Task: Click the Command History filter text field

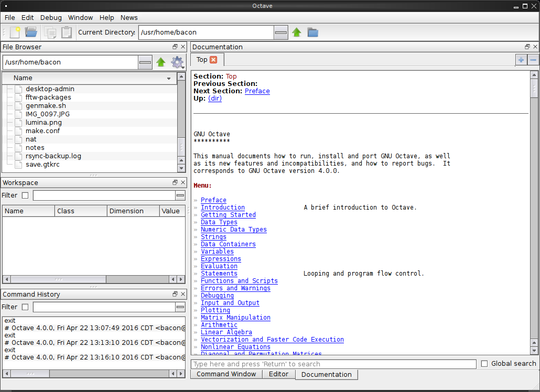Action: click(104, 307)
